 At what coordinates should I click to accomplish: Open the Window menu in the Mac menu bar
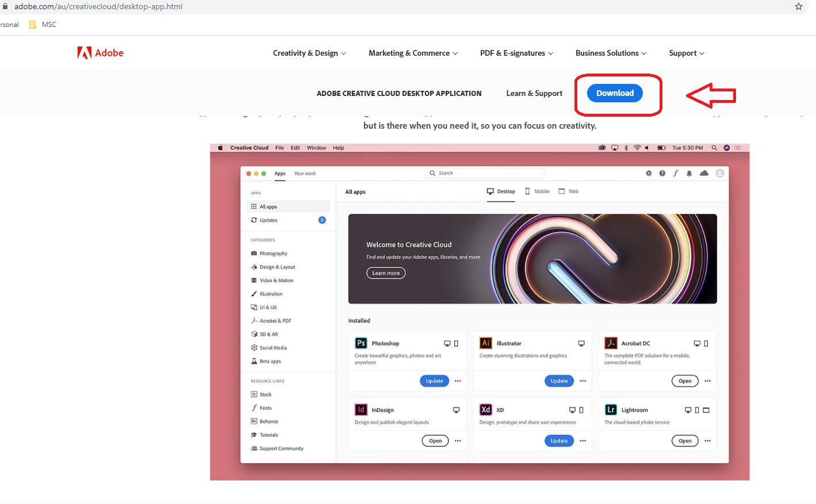[316, 148]
